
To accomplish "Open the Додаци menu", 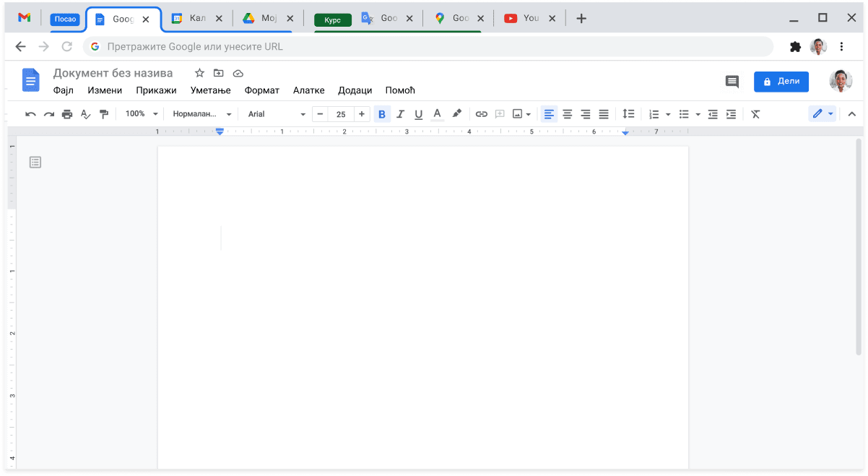I will pos(355,90).
